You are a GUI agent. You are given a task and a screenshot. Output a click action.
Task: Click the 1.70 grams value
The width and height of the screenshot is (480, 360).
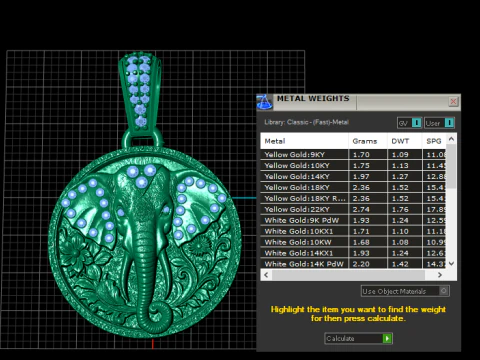coord(361,155)
